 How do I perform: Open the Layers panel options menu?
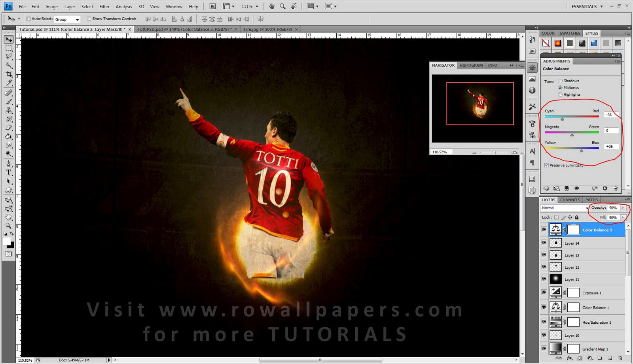[627, 200]
